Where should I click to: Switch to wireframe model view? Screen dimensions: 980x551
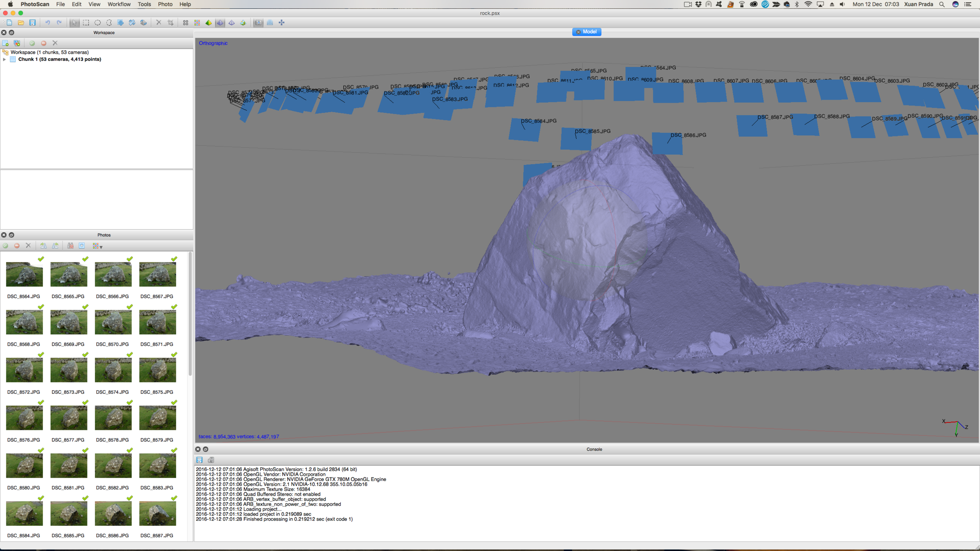point(232,23)
